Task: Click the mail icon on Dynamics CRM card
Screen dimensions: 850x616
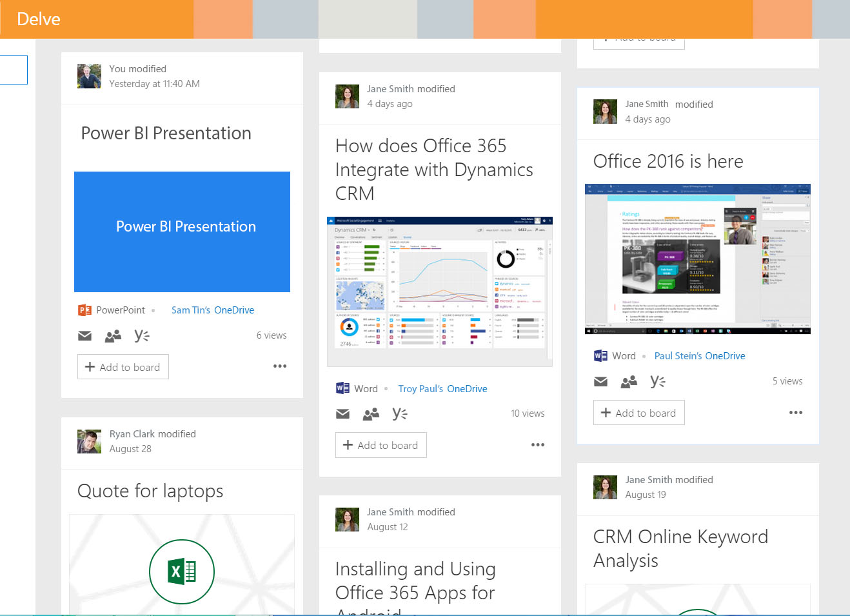Action: pos(342,414)
